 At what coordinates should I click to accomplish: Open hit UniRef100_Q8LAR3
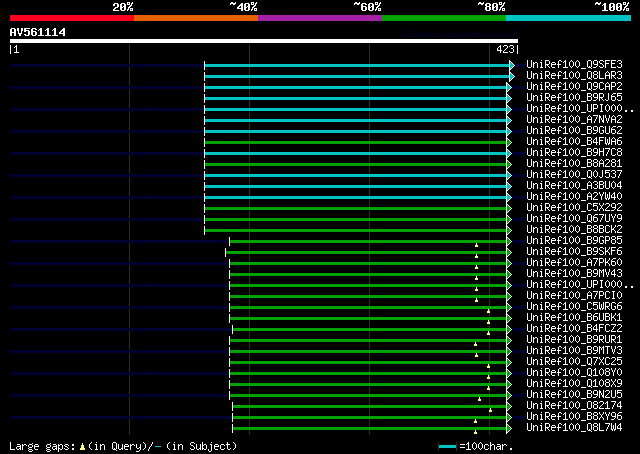click(574, 76)
